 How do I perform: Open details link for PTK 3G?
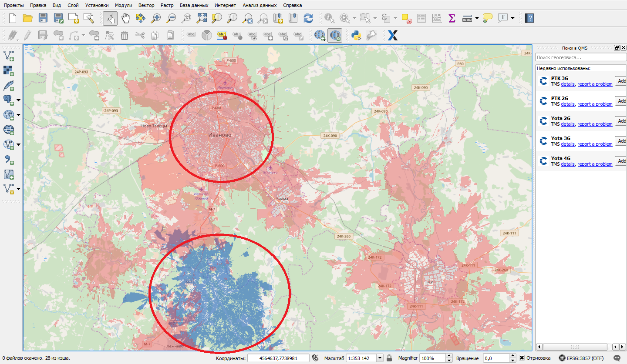point(567,84)
